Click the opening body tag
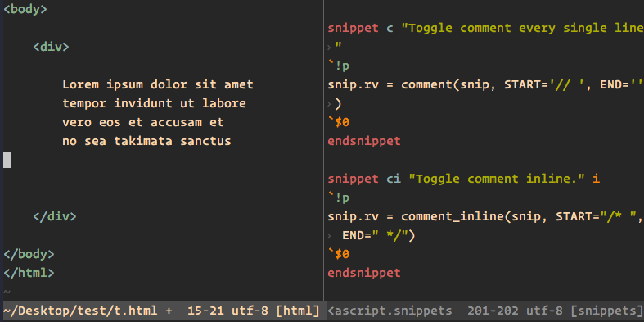Viewport: 644px width, 322px height. pos(25,9)
